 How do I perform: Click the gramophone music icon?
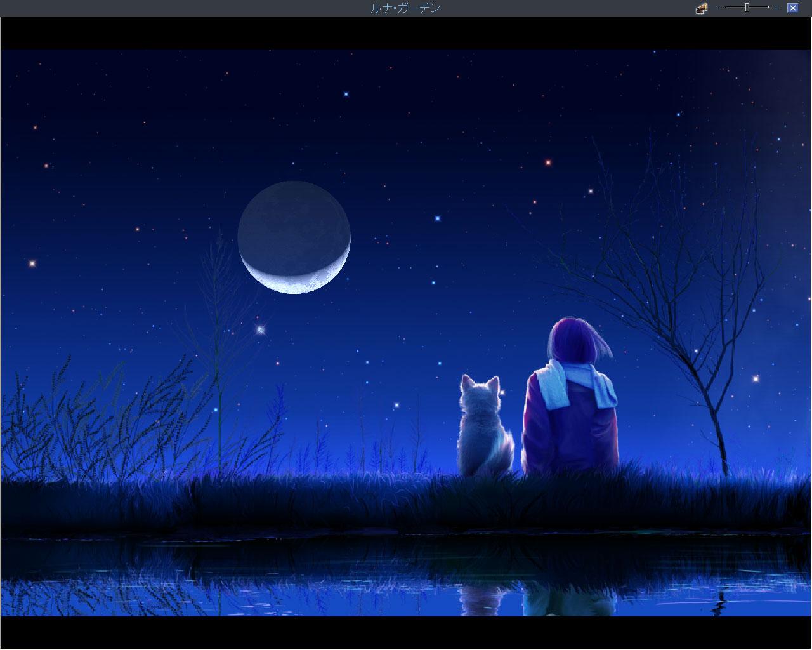pyautogui.click(x=701, y=8)
